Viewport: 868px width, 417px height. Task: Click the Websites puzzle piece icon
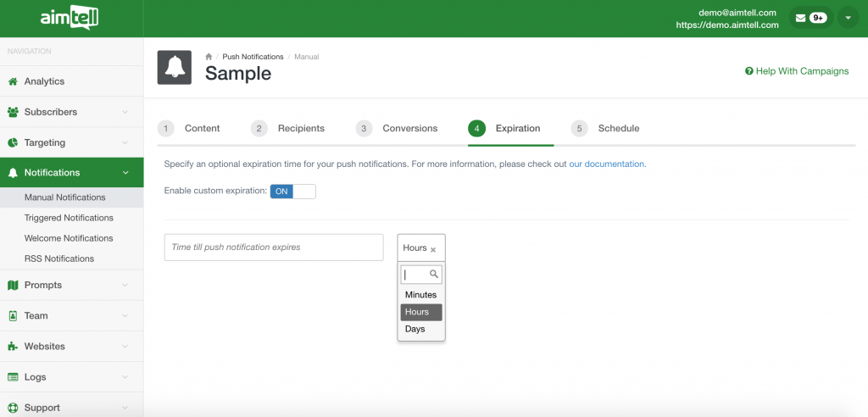[x=13, y=346]
